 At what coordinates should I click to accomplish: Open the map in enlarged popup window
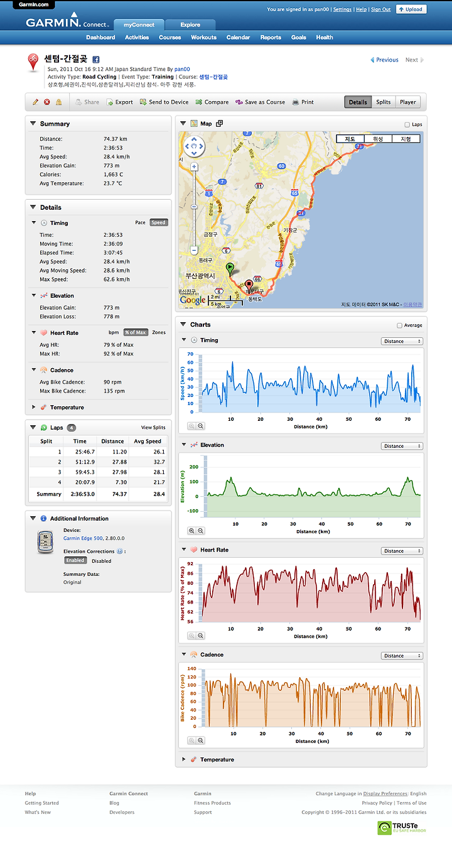coord(220,124)
